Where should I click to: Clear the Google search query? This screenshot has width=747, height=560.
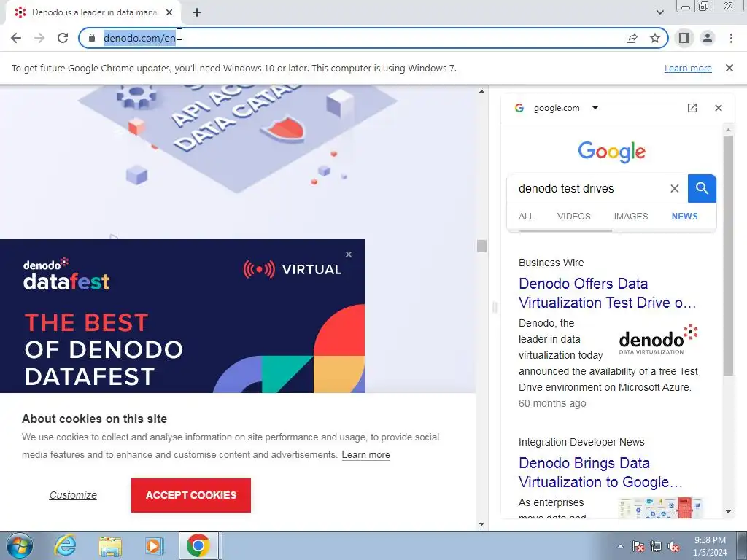point(674,189)
